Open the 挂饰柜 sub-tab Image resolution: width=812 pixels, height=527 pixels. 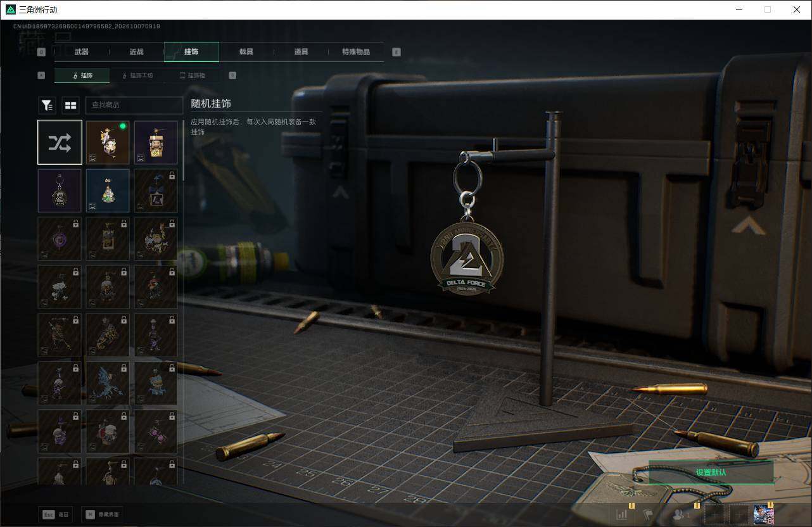click(x=192, y=75)
